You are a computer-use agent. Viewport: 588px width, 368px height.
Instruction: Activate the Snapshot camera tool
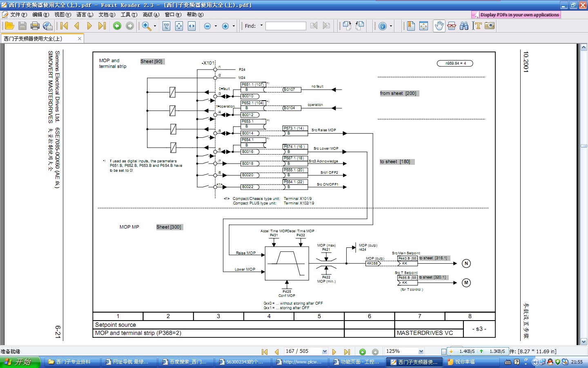490,26
